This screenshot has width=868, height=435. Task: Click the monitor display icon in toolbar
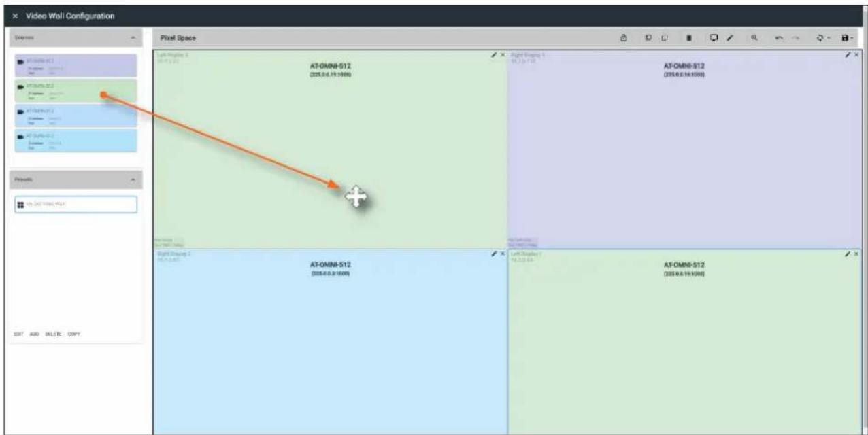pos(714,38)
